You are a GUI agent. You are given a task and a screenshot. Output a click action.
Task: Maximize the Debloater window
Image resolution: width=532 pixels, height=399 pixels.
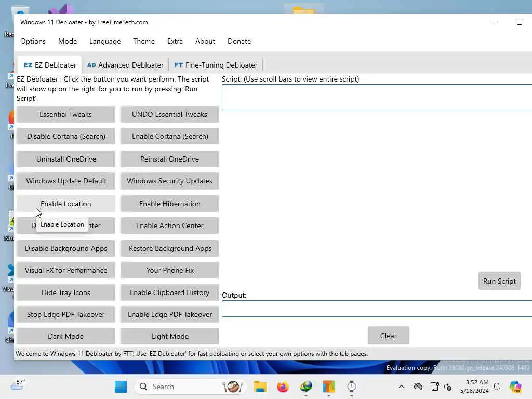[520, 22]
